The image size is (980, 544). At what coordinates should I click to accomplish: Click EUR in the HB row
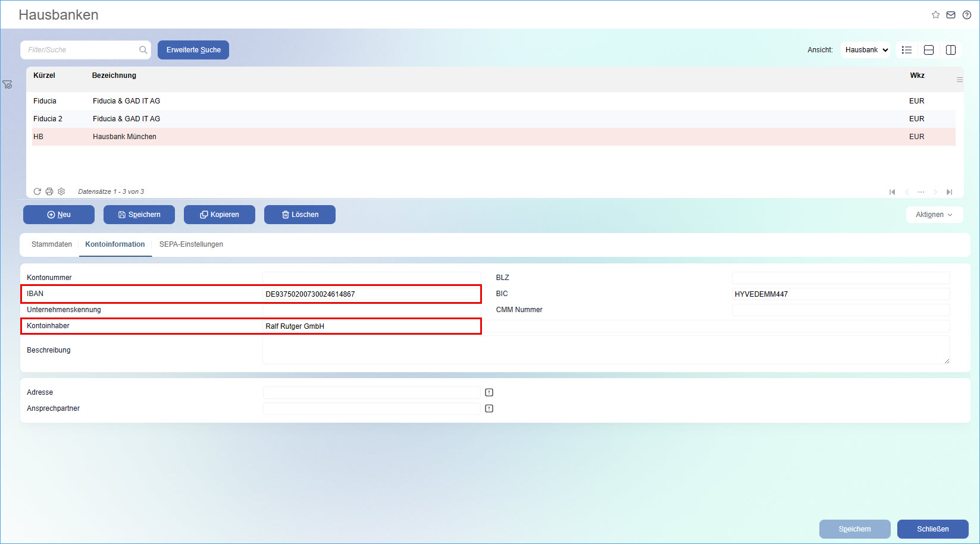pyautogui.click(x=916, y=137)
